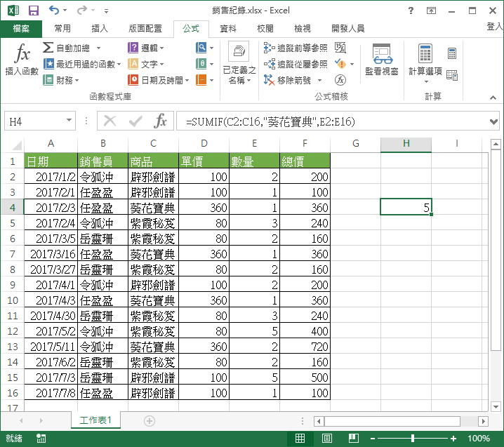
Task: Select column H header
Action: coord(406,144)
